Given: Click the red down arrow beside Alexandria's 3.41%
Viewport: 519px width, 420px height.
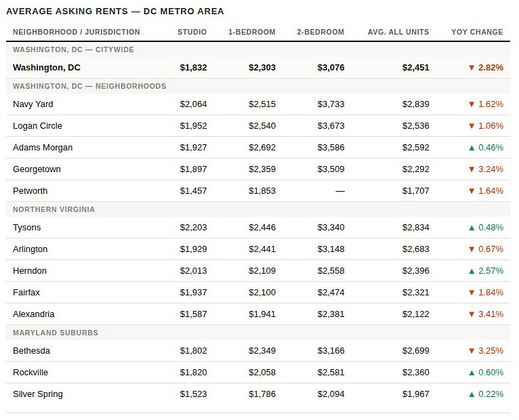Looking at the screenshot, I should coord(472,314).
